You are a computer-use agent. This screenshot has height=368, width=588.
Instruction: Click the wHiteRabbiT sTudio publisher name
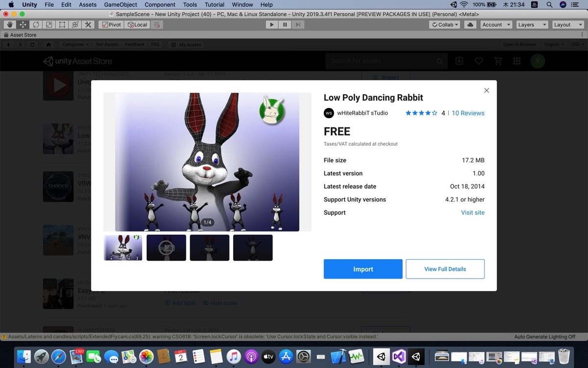(x=363, y=113)
